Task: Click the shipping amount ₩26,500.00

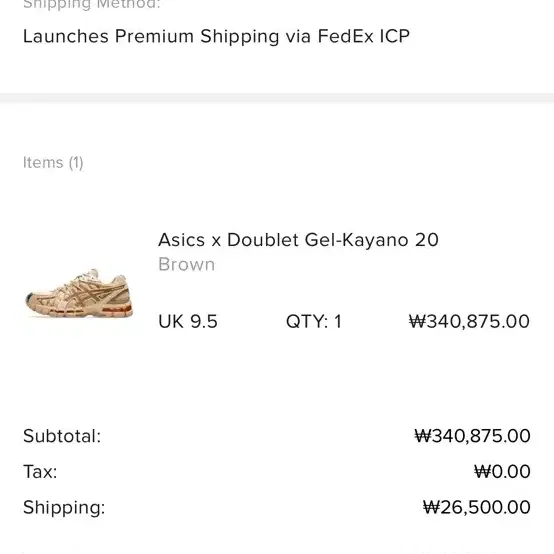Action: [477, 507]
